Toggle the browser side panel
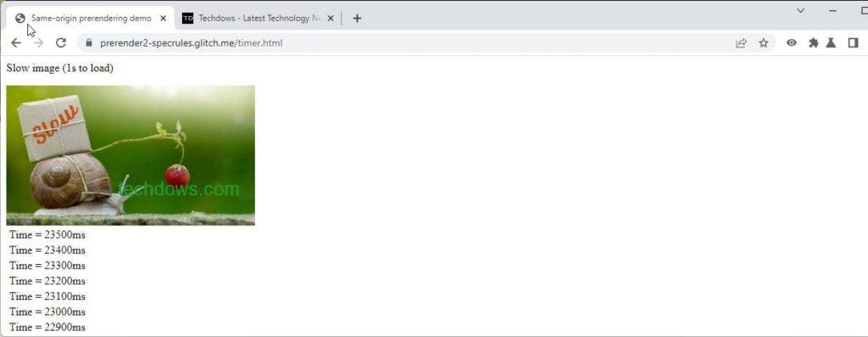Image resolution: width=868 pixels, height=337 pixels. pos(853,42)
